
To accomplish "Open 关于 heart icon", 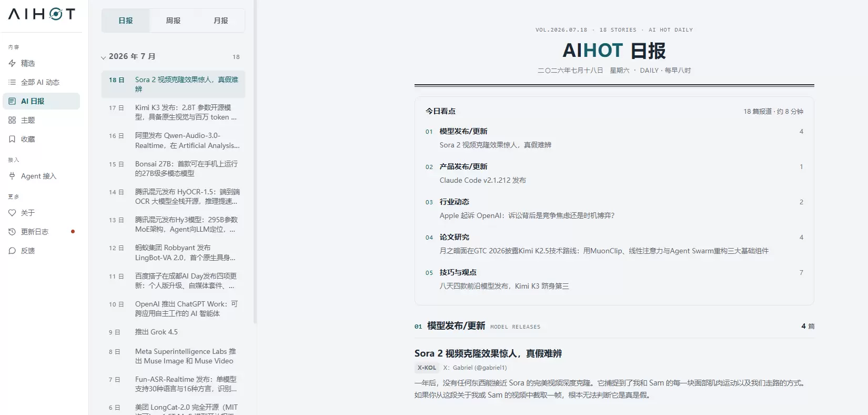I will 12,213.
